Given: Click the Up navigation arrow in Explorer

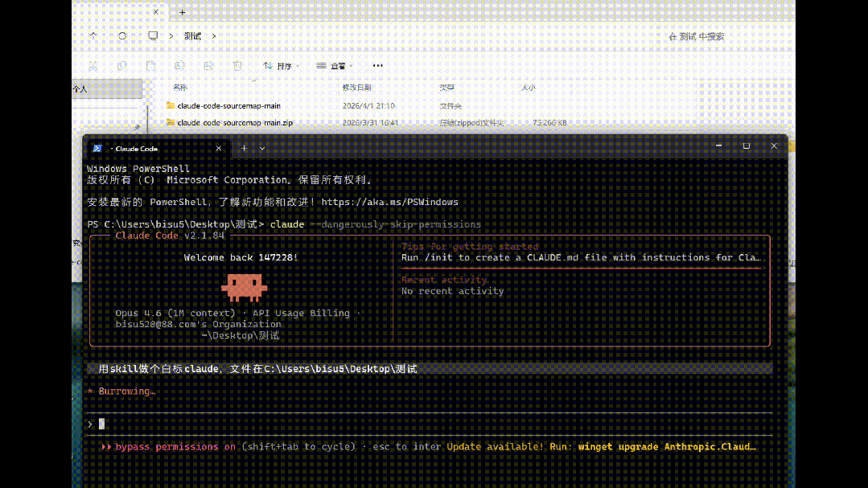Looking at the screenshot, I should pyautogui.click(x=93, y=36).
